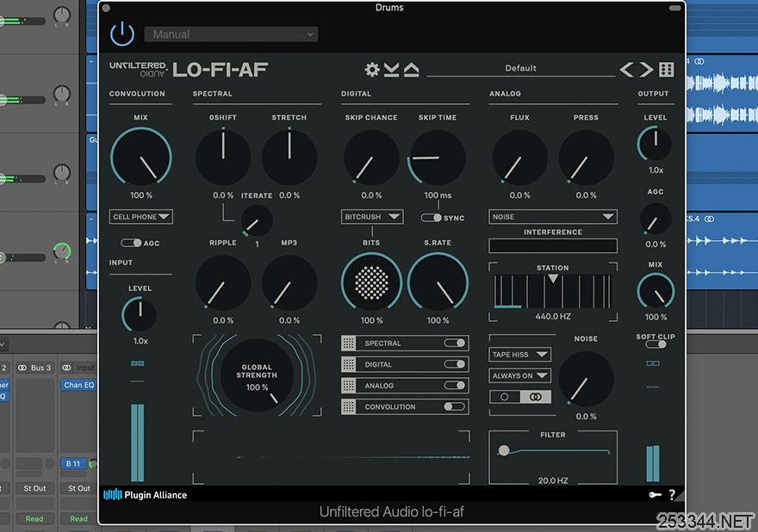Click the Spectral section drag handle icon
Viewport: 758px width, 532px height.
(349, 343)
